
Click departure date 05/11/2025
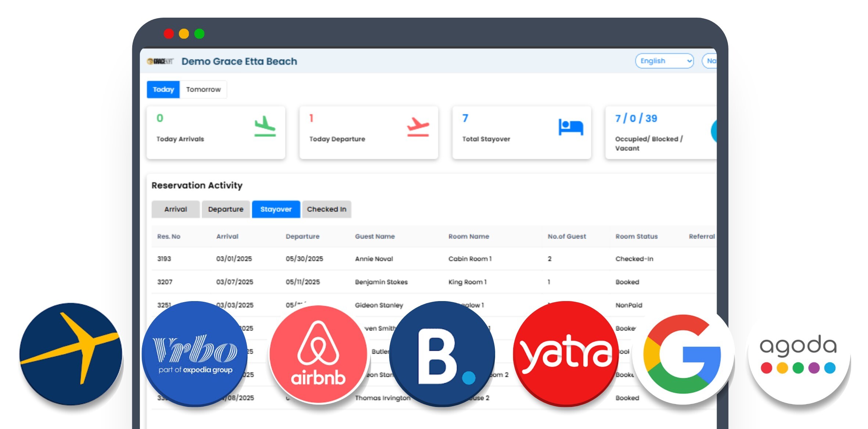coord(303,282)
